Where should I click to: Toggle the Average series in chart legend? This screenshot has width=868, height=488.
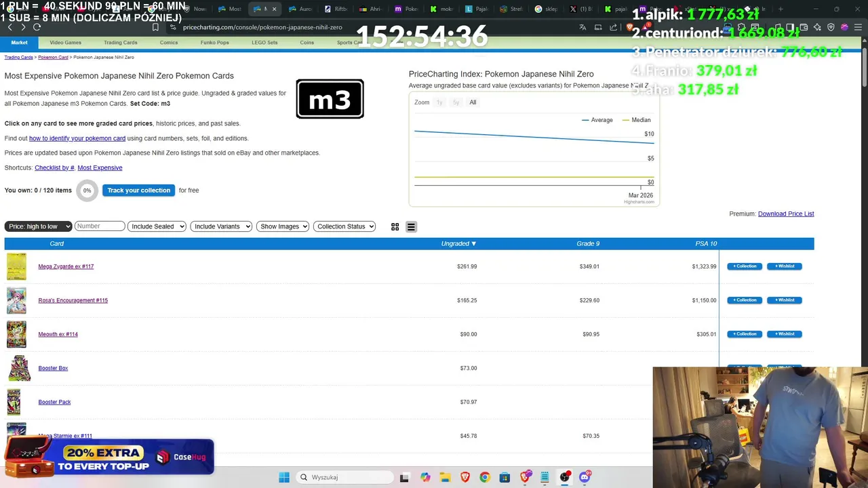point(597,120)
